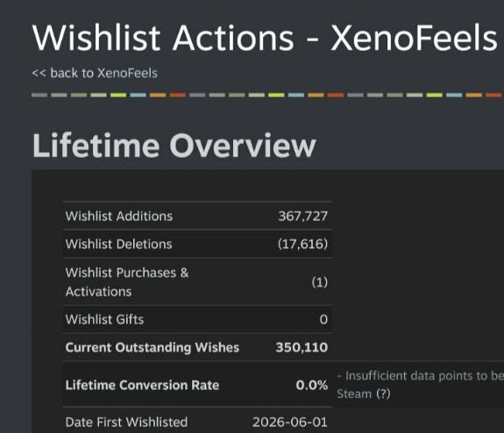This screenshot has width=504, height=433.
Task: Select the Wishlist Gifts value 0
Action: coord(323,319)
